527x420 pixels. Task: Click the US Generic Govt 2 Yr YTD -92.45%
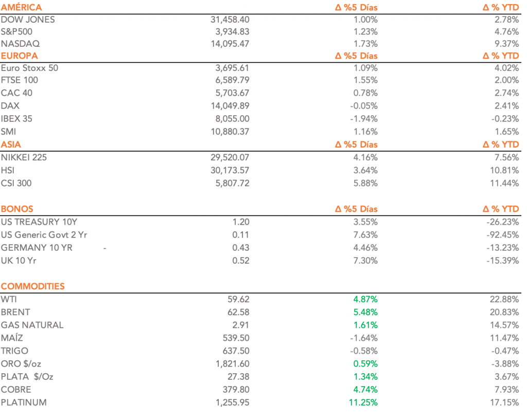[502, 235]
